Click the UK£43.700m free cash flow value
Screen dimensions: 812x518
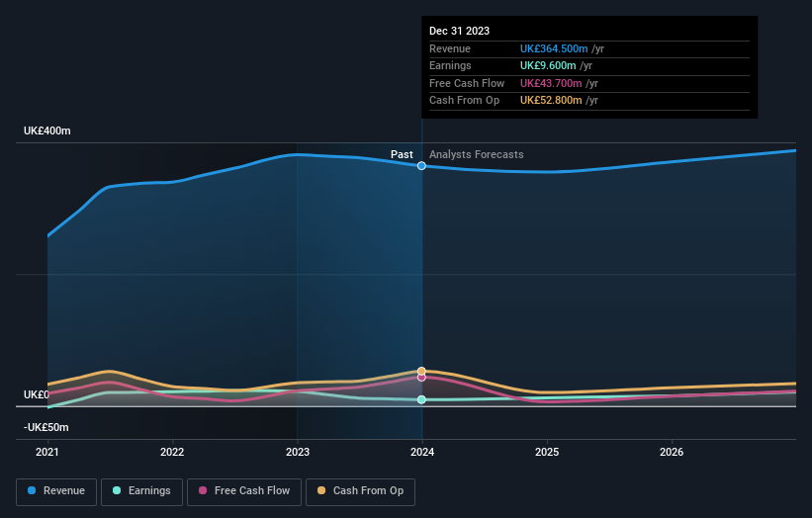pos(551,83)
